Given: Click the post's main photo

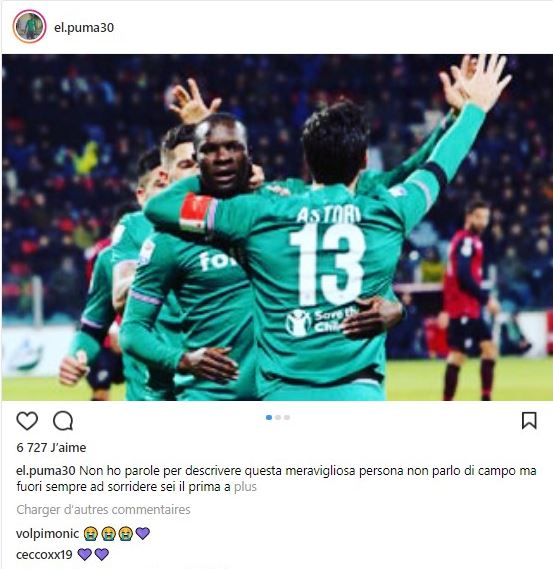Looking at the screenshot, I should pyautogui.click(x=277, y=228).
